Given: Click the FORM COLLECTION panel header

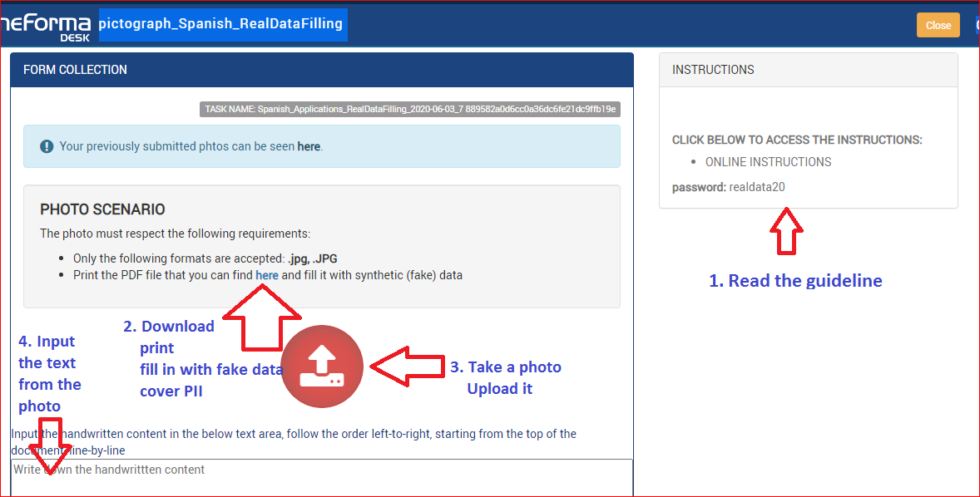Looking at the screenshot, I should [x=322, y=70].
